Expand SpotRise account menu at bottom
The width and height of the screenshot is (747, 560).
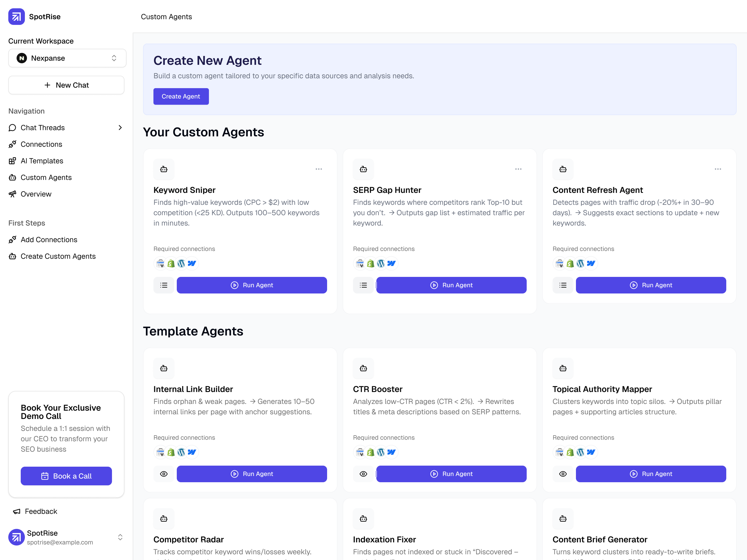click(120, 537)
